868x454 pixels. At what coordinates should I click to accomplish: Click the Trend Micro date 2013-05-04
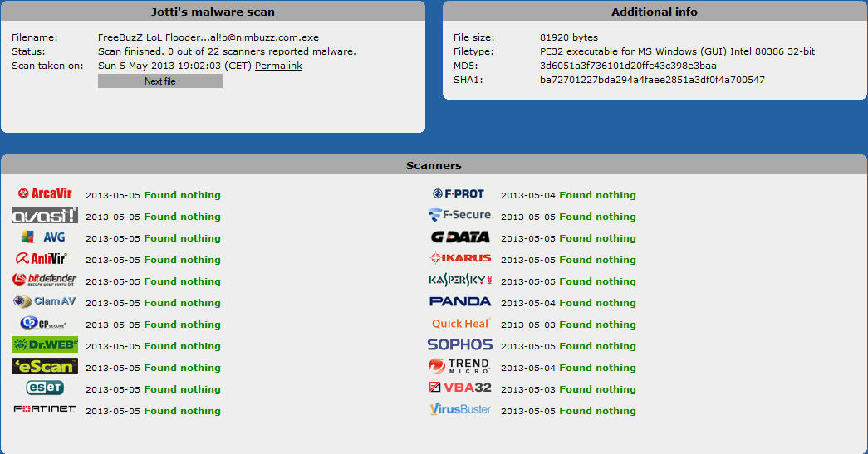click(527, 368)
